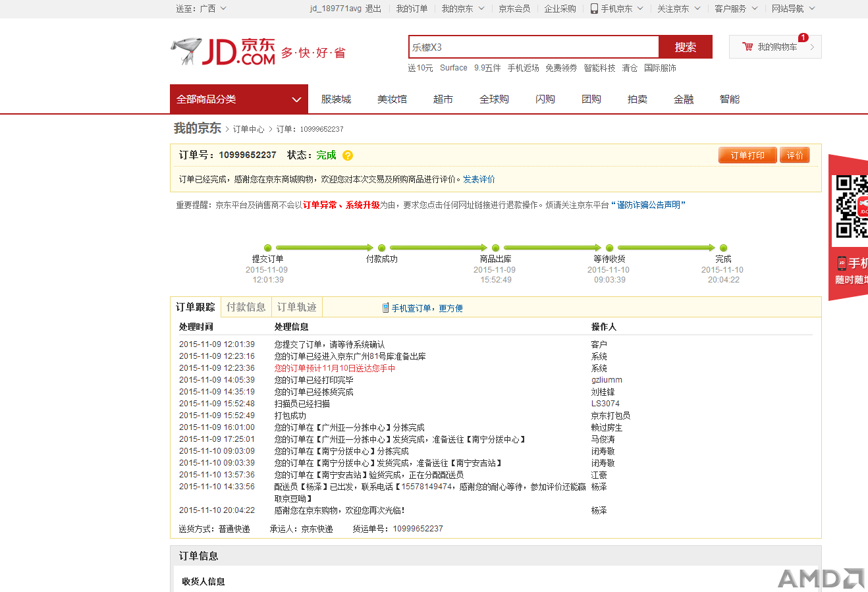Click the arrow in the 我的购物车 box
Viewport: 868px width, 592px height.
click(x=812, y=47)
